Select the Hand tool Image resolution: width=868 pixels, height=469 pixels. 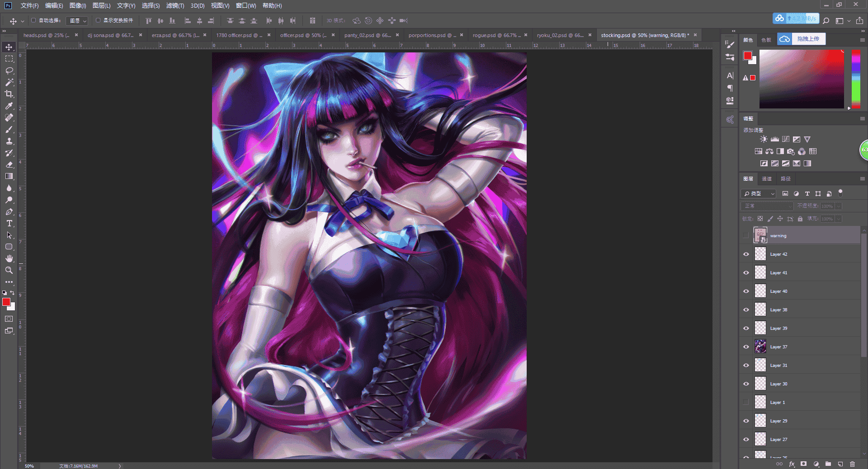(x=9, y=258)
